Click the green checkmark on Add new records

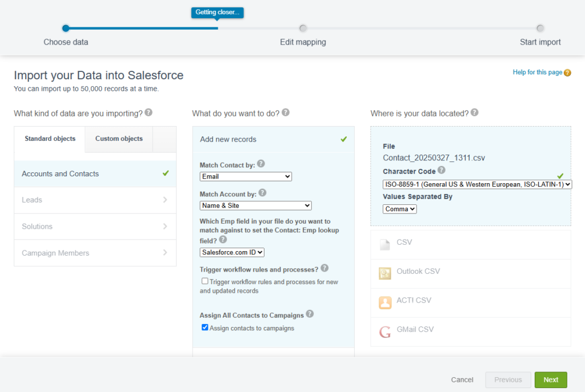343,139
